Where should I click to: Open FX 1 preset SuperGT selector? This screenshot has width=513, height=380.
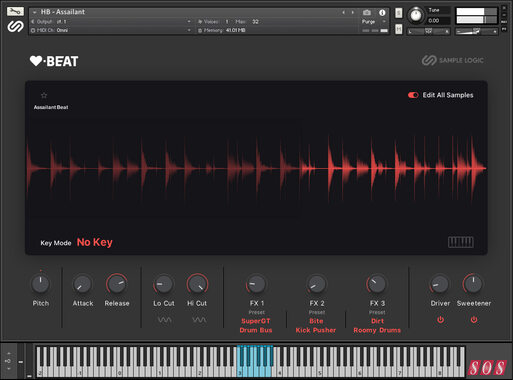click(256, 321)
